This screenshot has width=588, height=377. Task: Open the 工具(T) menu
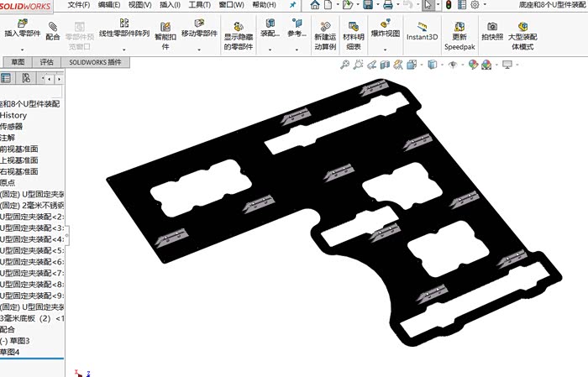click(200, 5)
